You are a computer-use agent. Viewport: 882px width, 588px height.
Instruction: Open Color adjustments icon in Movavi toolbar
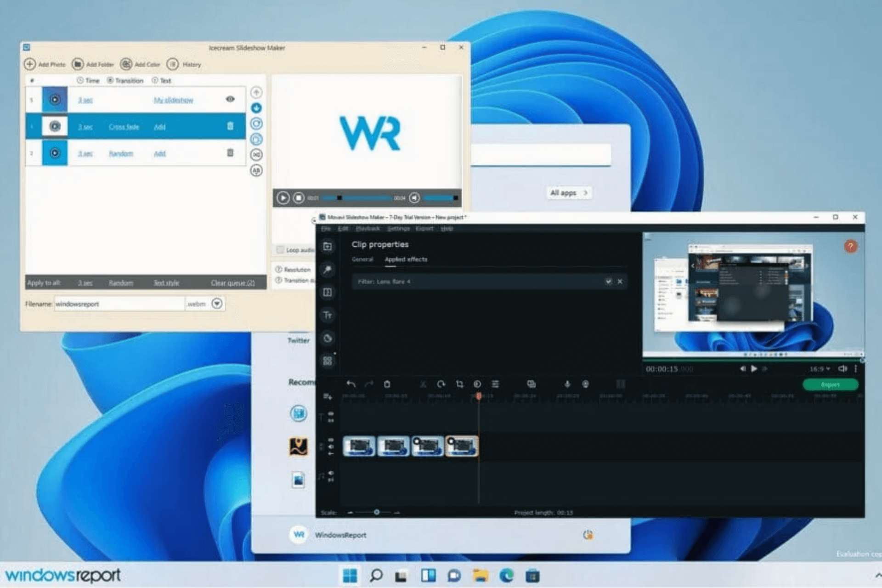(477, 384)
